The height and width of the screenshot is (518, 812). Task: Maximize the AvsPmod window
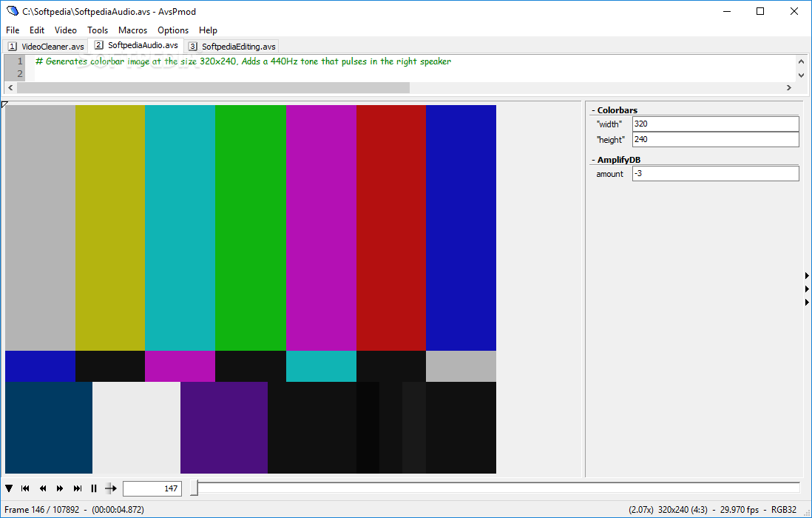pyautogui.click(x=759, y=11)
